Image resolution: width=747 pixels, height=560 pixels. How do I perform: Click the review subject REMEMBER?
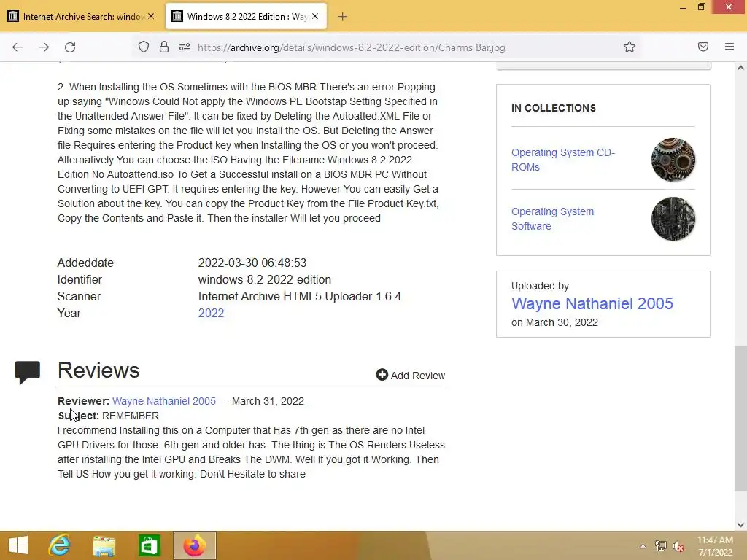coord(131,416)
